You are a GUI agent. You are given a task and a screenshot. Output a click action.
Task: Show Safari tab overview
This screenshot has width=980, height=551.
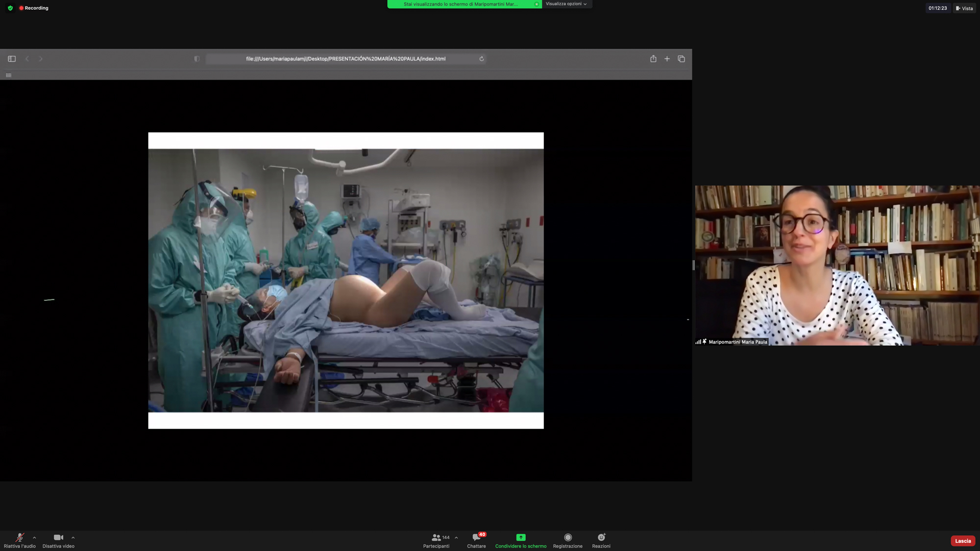tap(681, 59)
